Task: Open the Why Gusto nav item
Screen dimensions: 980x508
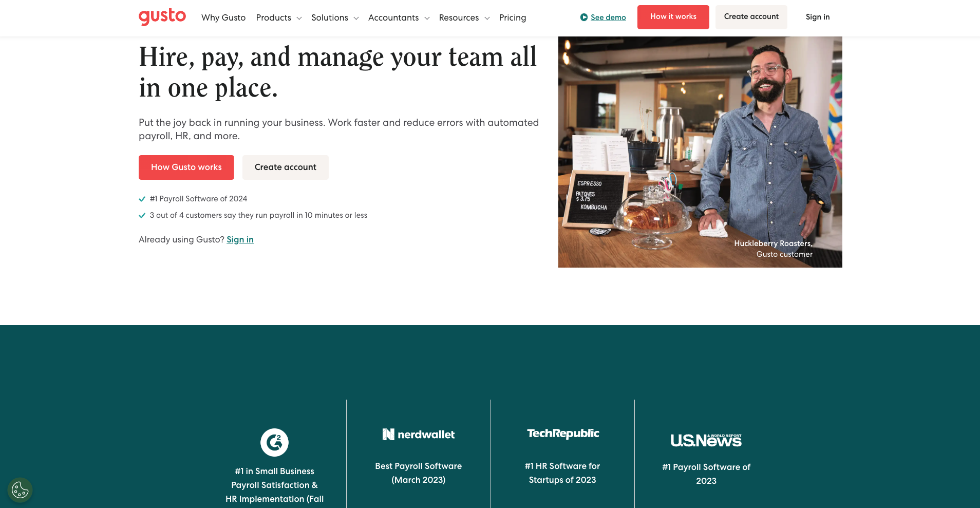Action: [x=223, y=18]
